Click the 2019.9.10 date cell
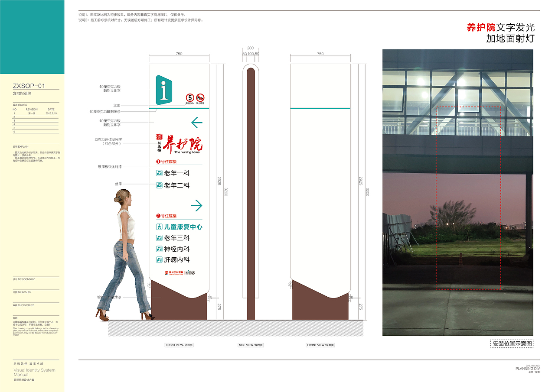This screenshot has height=392, width=555. [x=51, y=113]
